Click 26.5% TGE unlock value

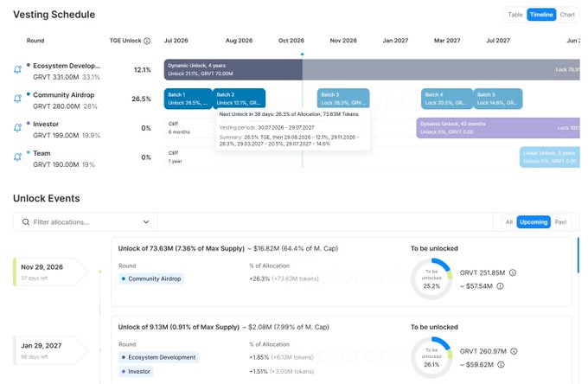pyautogui.click(x=141, y=99)
